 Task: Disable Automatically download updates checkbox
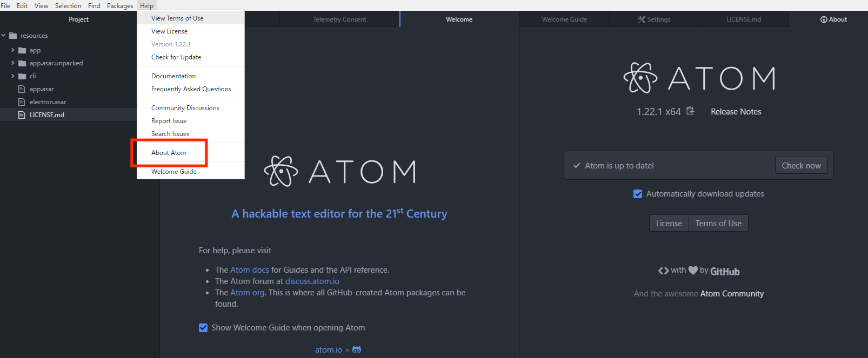coord(638,194)
